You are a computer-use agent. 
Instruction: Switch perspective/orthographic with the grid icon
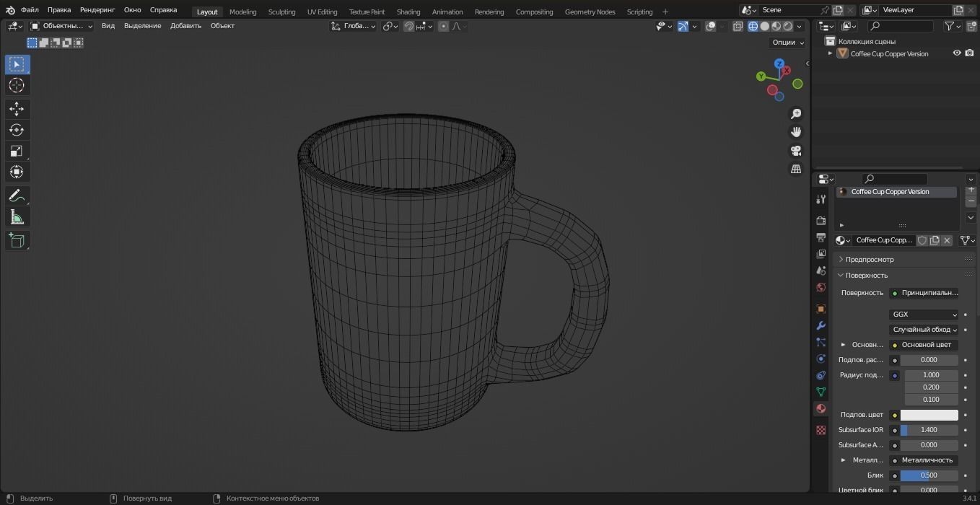[x=796, y=169]
